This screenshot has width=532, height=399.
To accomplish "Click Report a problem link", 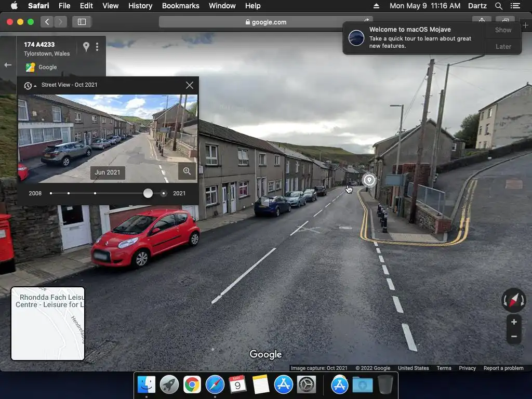I will click(x=503, y=368).
